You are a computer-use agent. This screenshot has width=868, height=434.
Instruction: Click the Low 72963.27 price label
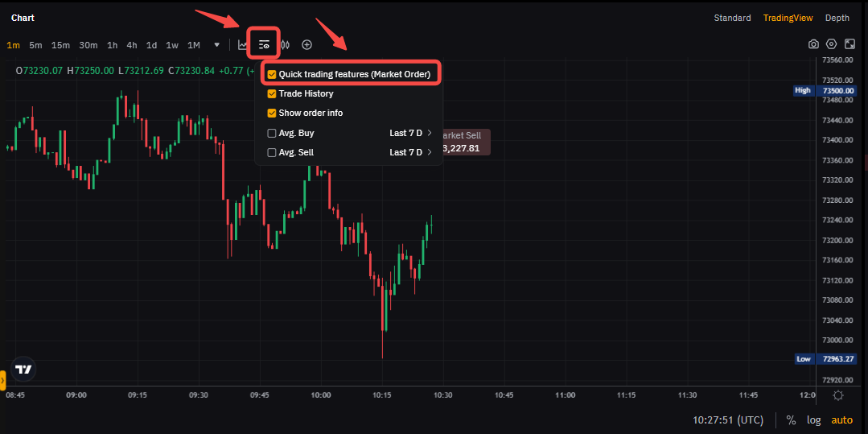point(825,358)
